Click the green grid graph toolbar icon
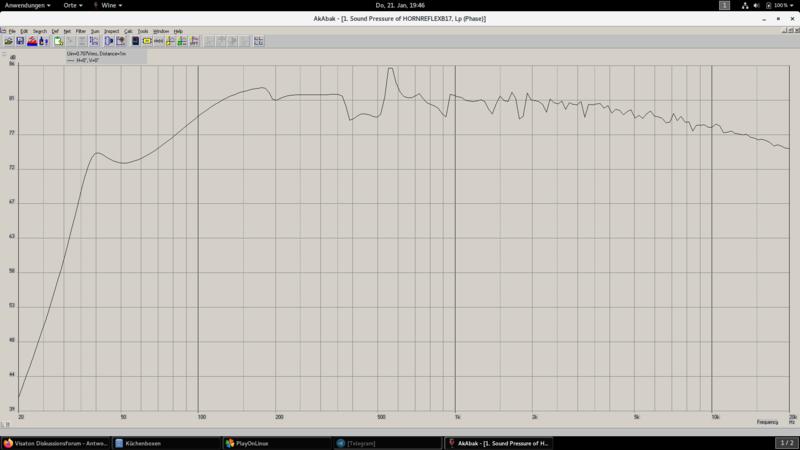Viewport: 800px width, 450px height. click(x=182, y=41)
